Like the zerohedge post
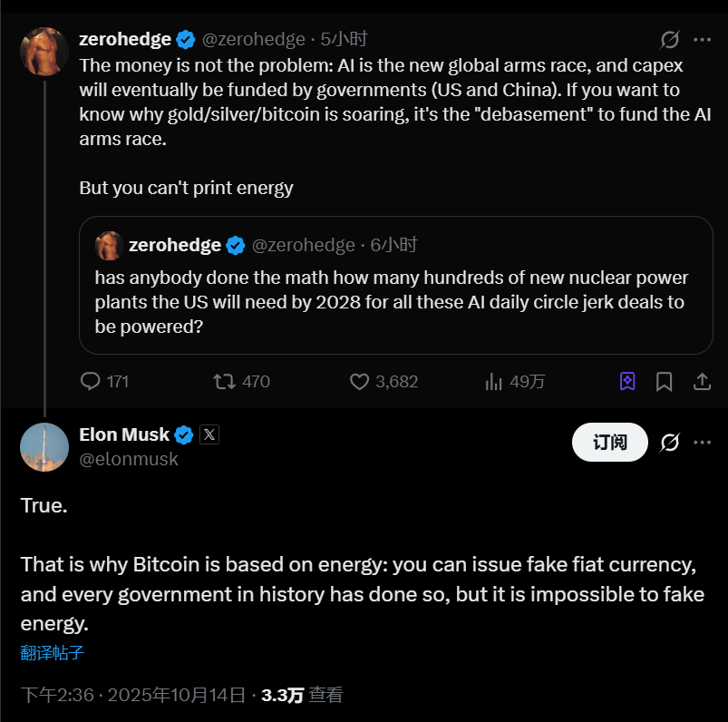This screenshot has width=728, height=722. 360,381
